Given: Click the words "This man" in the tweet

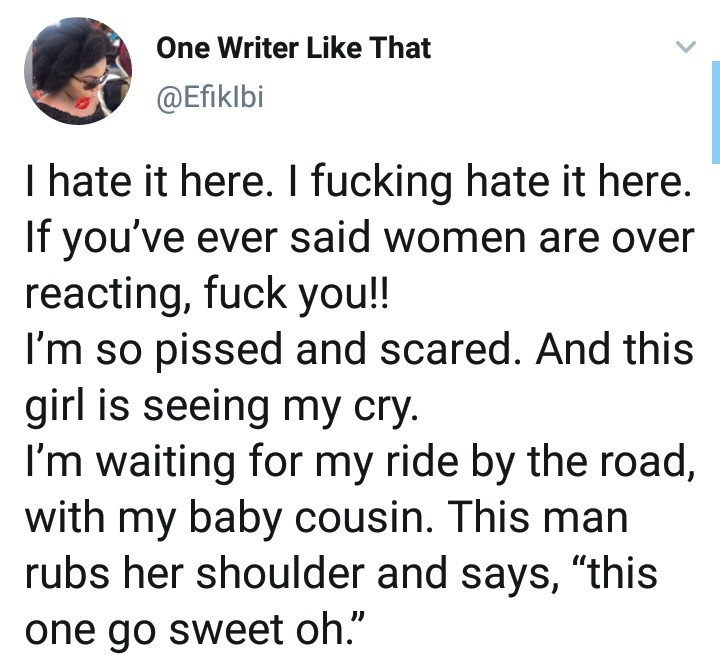Looking at the screenshot, I should pos(538,516).
